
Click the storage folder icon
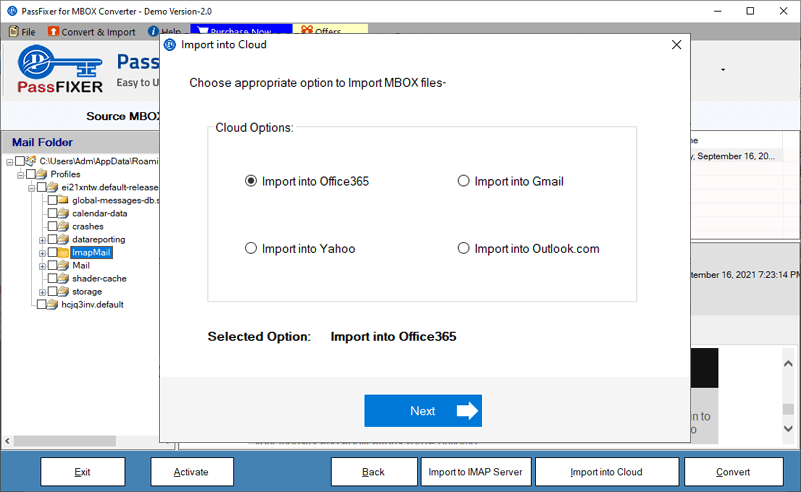coord(63,291)
